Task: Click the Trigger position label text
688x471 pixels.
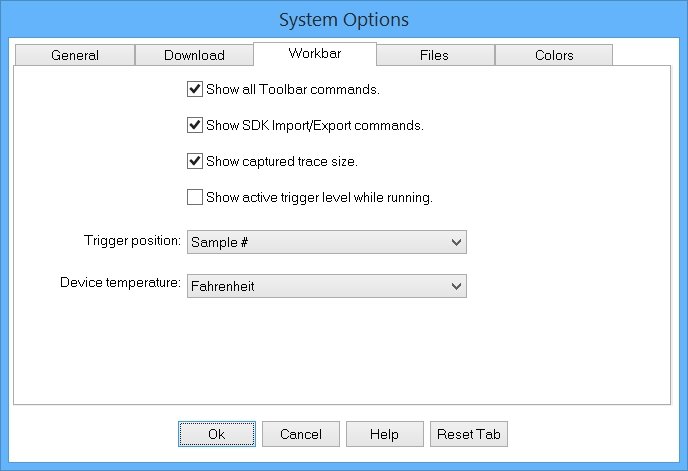Action: (x=133, y=241)
